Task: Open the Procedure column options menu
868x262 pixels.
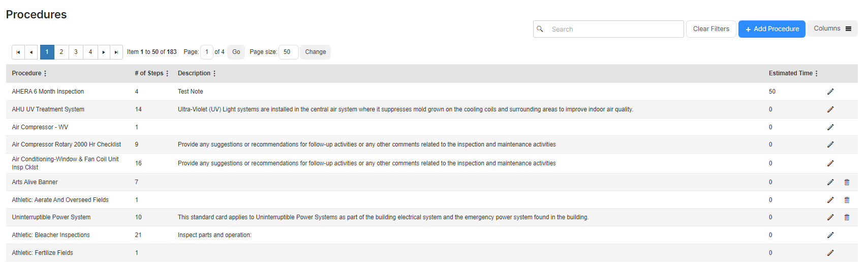Action: (x=45, y=73)
